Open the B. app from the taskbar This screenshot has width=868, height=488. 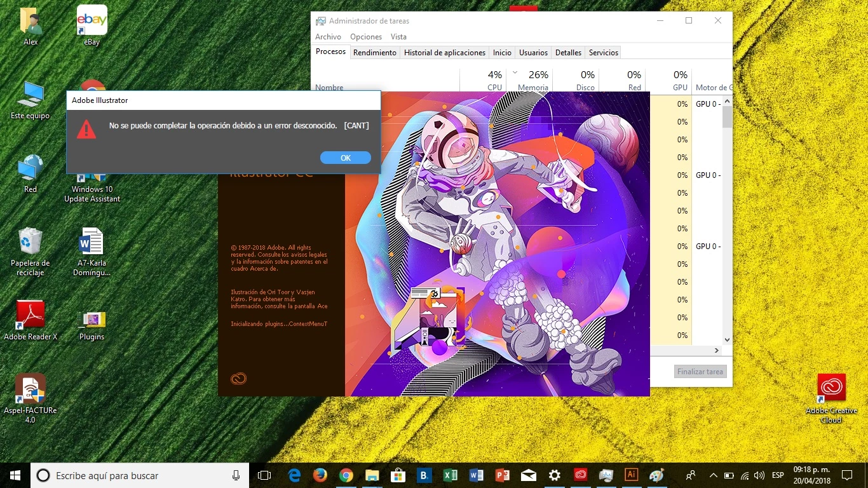tap(424, 475)
